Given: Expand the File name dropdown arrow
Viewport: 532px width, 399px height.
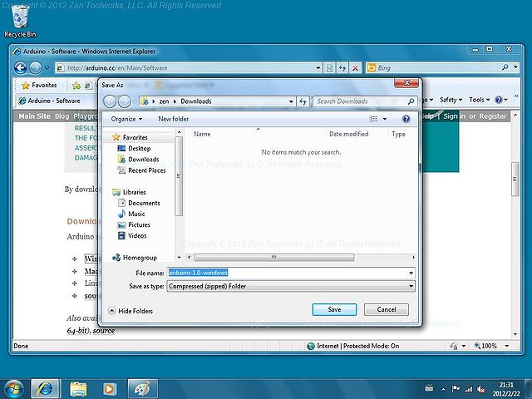Looking at the screenshot, I should (411, 273).
